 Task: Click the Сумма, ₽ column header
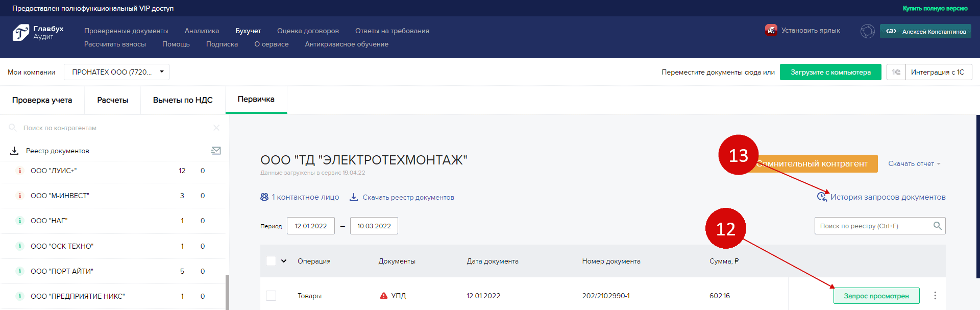point(724,261)
